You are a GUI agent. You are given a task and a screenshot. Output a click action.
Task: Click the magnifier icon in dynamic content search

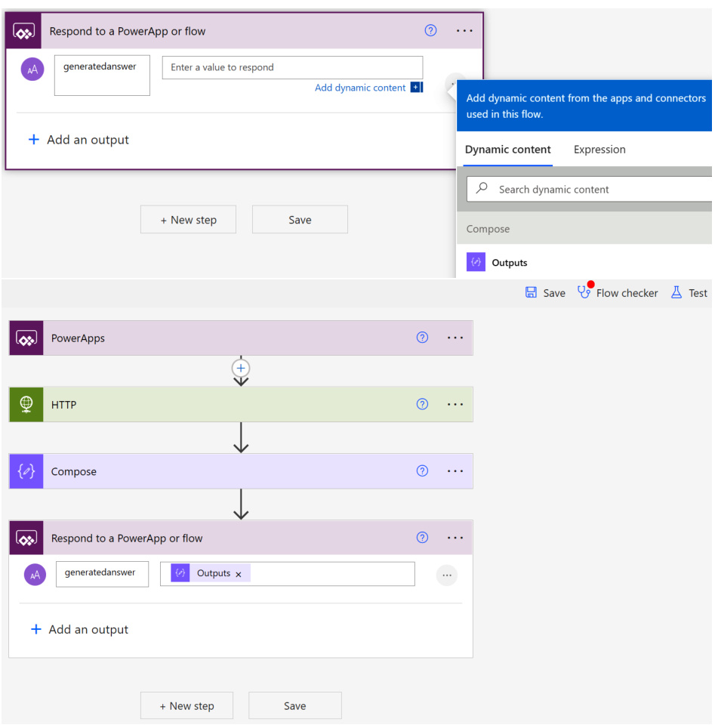tap(482, 188)
